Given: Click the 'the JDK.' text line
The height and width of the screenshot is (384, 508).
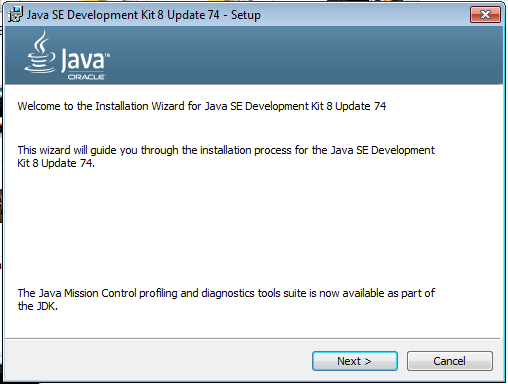Looking at the screenshot, I should point(38,306).
